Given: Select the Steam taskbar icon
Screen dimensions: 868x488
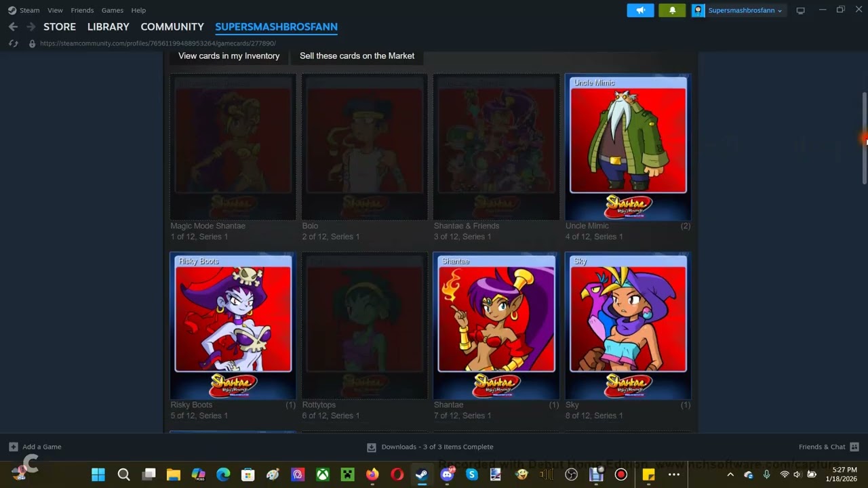Looking at the screenshot, I should 422,474.
